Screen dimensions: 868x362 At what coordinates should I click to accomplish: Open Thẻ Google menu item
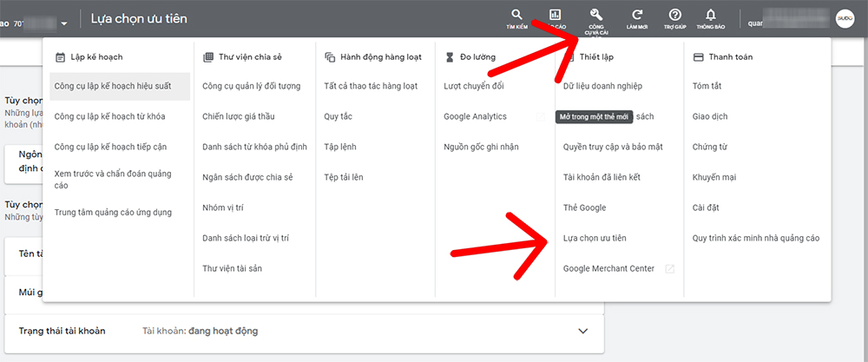point(584,207)
